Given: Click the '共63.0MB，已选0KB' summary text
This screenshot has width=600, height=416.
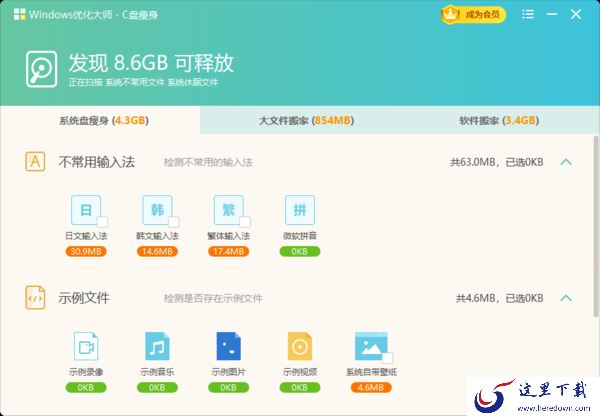Looking at the screenshot, I should (x=497, y=162).
